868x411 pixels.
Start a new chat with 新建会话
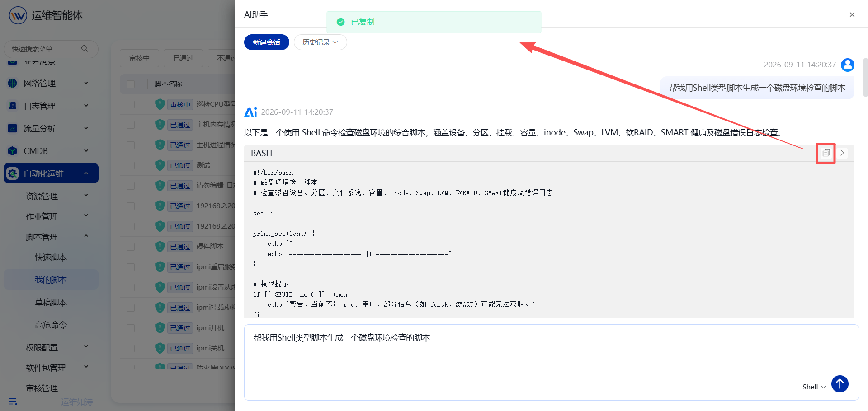pyautogui.click(x=267, y=42)
